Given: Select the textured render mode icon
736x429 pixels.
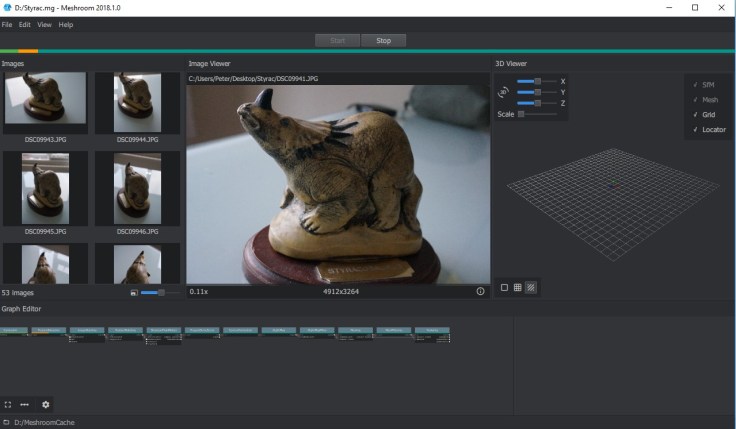Looking at the screenshot, I should [531, 287].
